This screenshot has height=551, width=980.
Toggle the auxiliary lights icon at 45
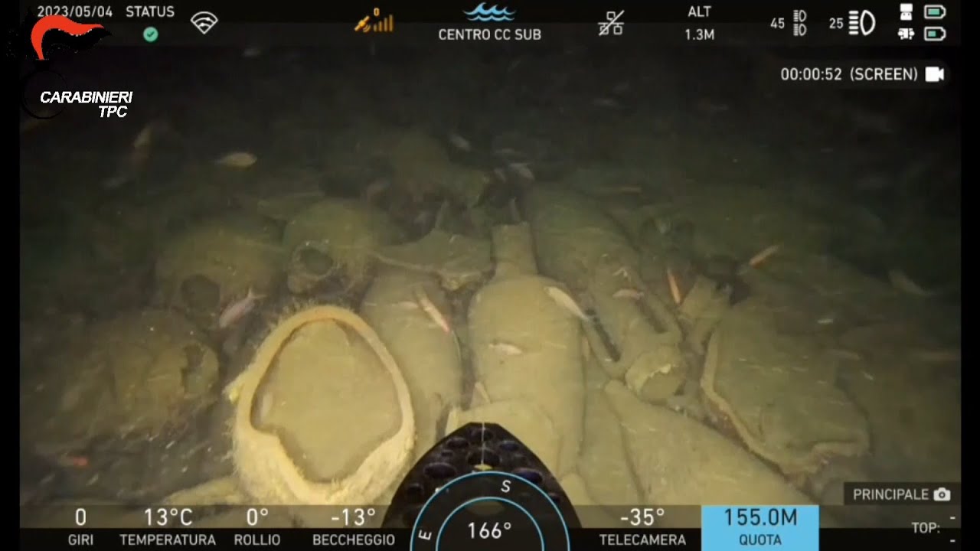(800, 23)
